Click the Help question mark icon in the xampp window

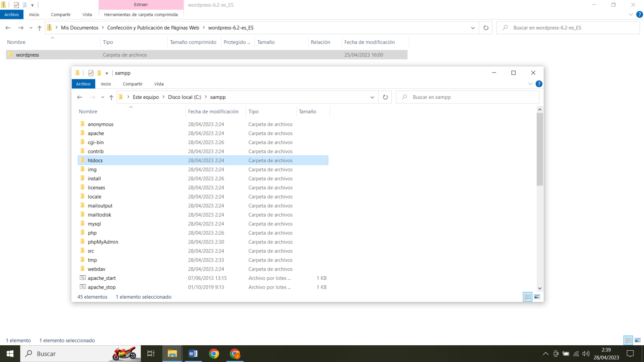(539, 83)
